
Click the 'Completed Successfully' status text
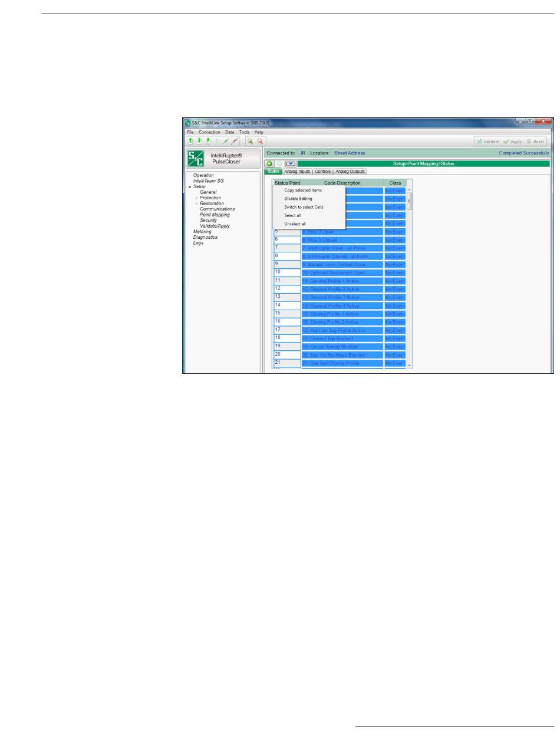coord(523,153)
